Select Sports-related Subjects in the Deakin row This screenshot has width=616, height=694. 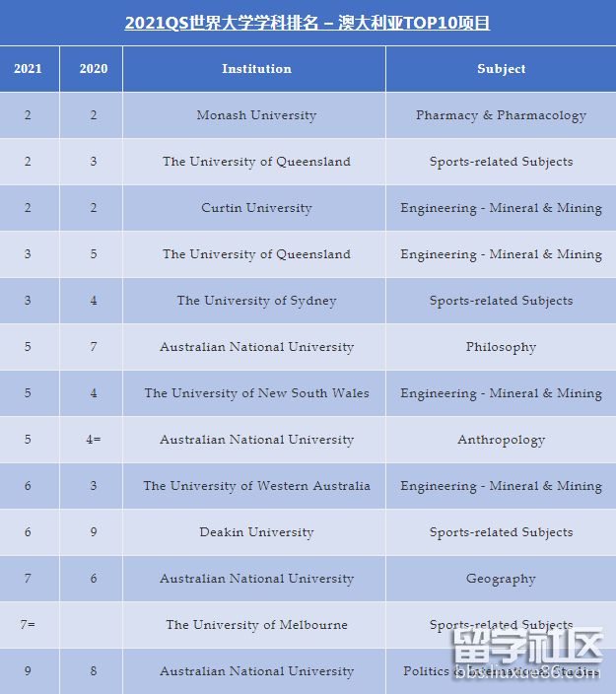tap(502, 532)
